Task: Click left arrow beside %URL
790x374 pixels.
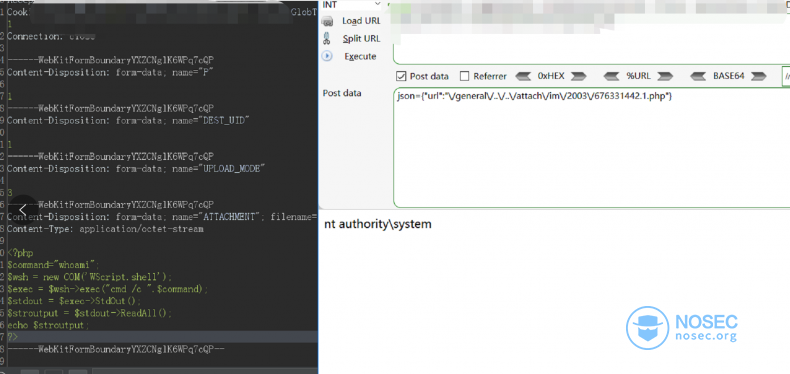Action: click(x=611, y=76)
